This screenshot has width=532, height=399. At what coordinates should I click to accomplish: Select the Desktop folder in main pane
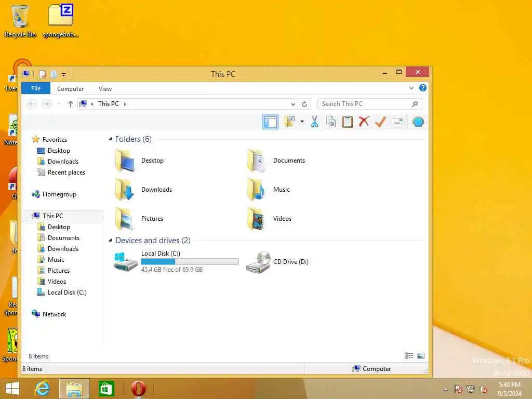coord(140,161)
